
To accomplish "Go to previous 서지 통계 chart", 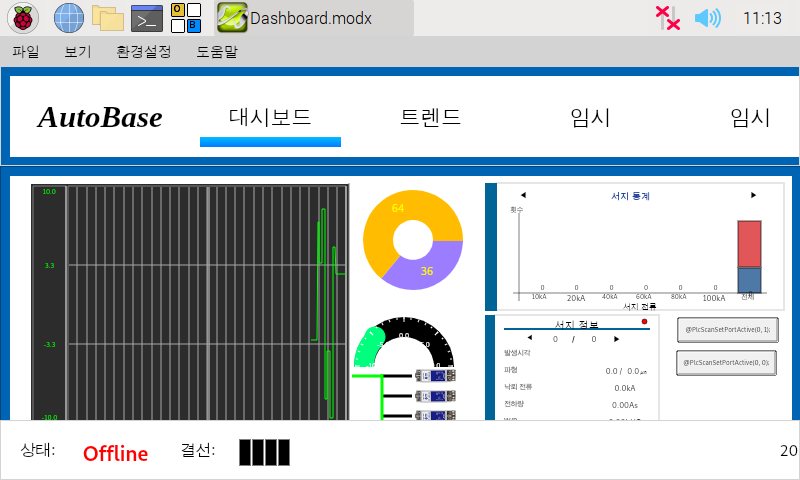I will [523, 195].
